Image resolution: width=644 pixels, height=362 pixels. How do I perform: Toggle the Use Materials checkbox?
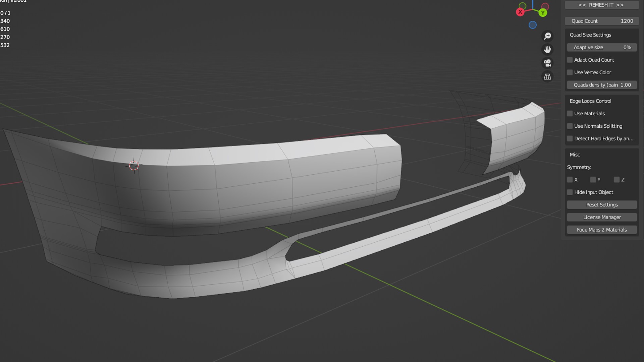point(570,114)
